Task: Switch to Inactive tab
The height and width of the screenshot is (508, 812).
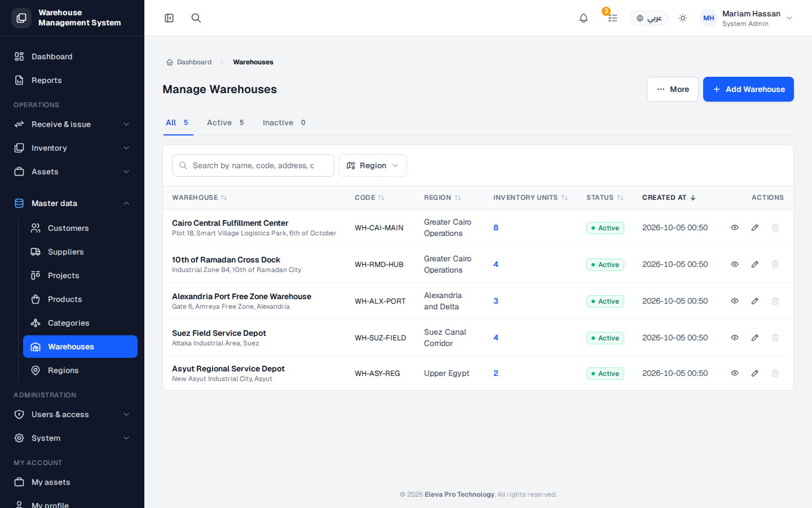Action: pyautogui.click(x=284, y=122)
